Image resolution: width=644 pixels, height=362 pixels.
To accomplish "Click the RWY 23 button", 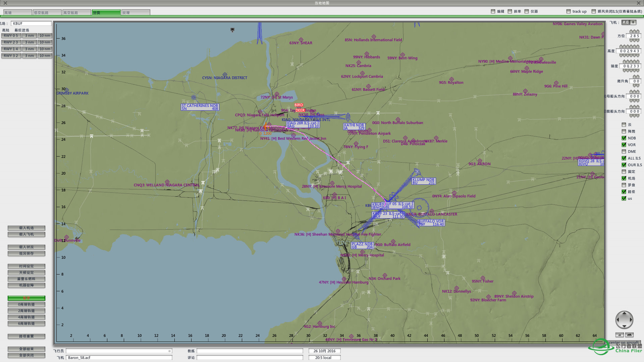I will click(11, 42).
